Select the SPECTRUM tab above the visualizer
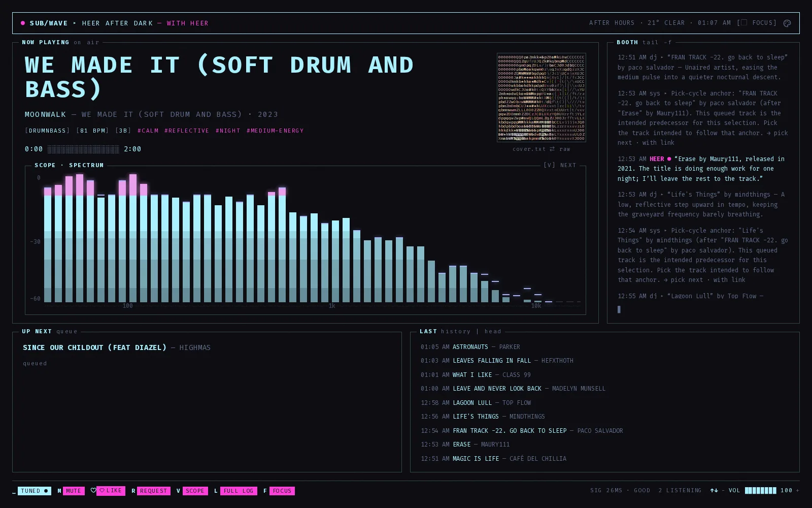Viewport: 812px width, 508px height. coord(86,165)
